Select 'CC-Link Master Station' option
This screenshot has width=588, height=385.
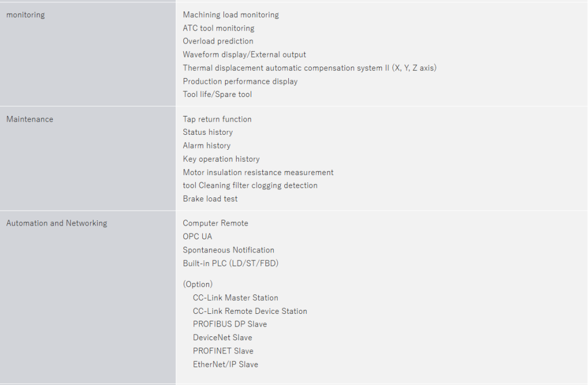[x=235, y=298]
